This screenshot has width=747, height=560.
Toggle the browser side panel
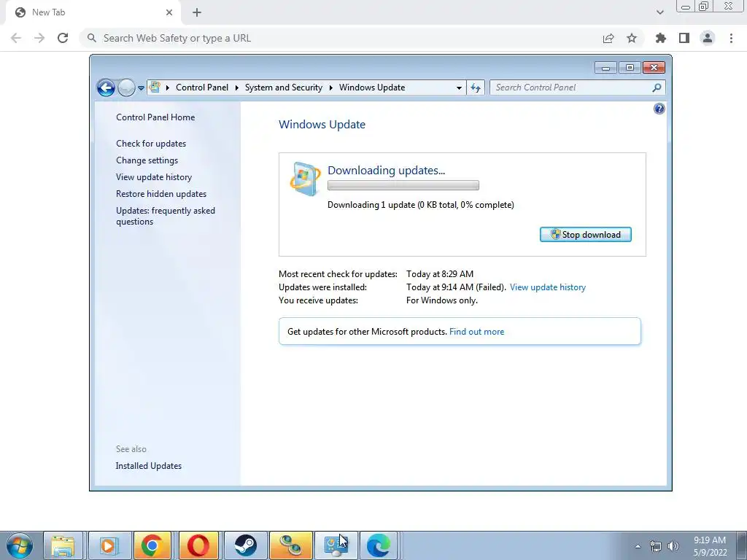684,38
